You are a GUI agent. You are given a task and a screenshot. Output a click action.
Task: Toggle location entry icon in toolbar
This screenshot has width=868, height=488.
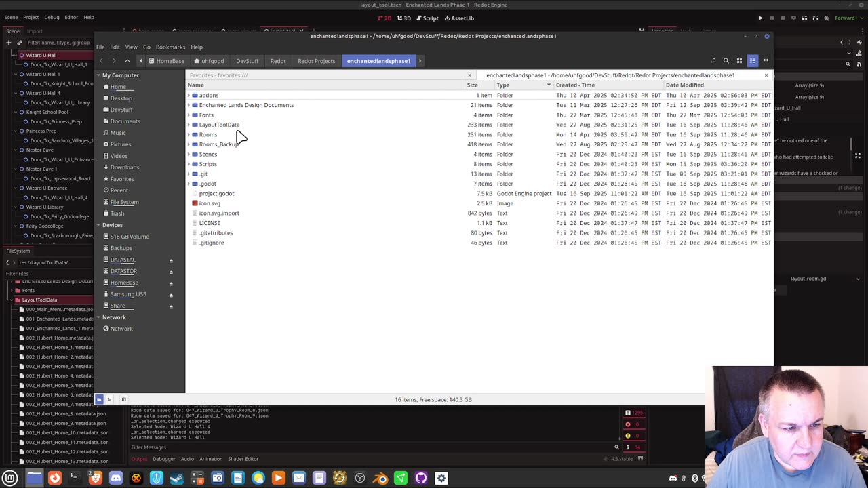(x=713, y=61)
